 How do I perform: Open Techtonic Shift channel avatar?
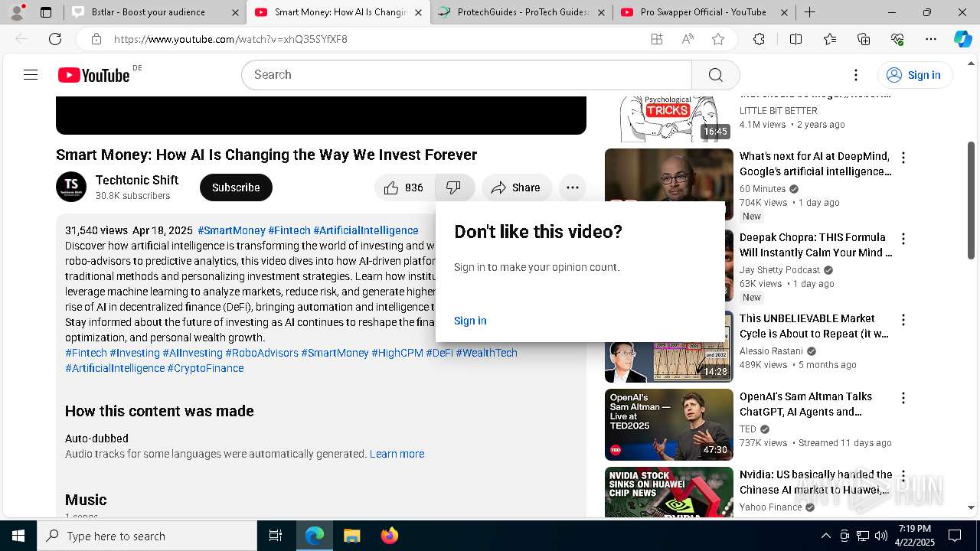71,187
